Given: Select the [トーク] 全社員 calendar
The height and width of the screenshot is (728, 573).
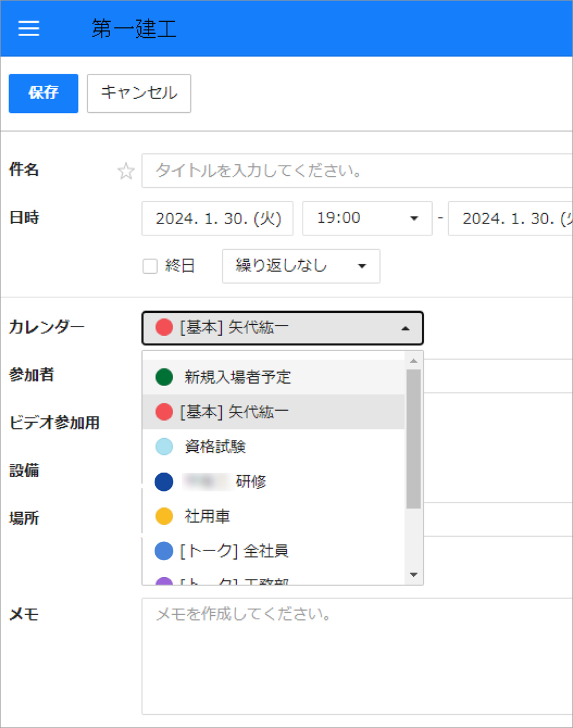Looking at the screenshot, I should (234, 551).
